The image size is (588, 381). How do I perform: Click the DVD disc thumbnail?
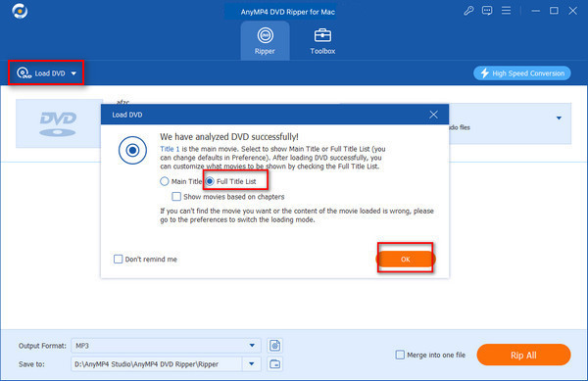click(59, 123)
